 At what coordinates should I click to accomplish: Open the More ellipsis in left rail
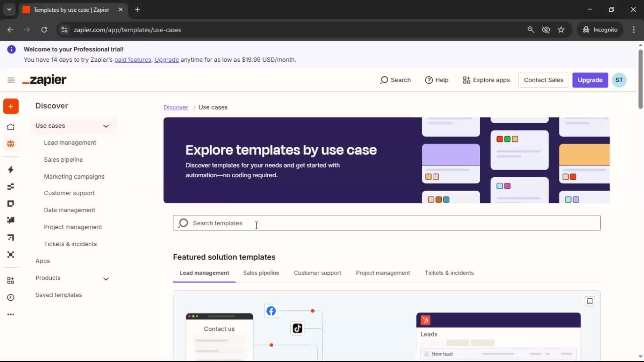[11, 314]
